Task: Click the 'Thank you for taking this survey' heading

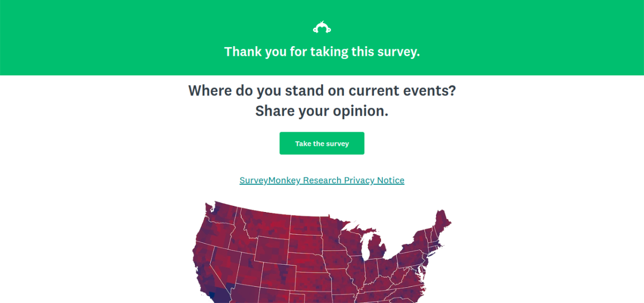Action: coord(322,52)
